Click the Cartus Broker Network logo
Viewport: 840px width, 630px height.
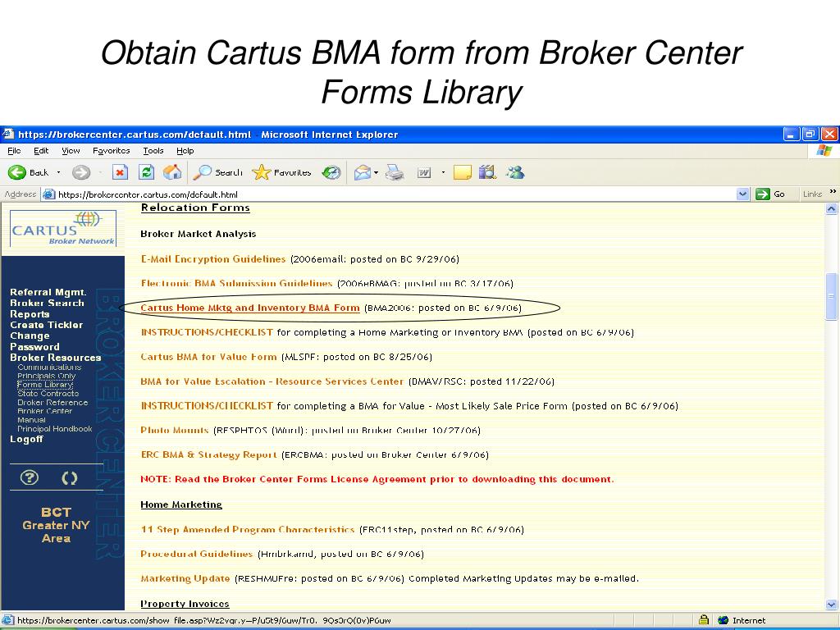(x=62, y=228)
